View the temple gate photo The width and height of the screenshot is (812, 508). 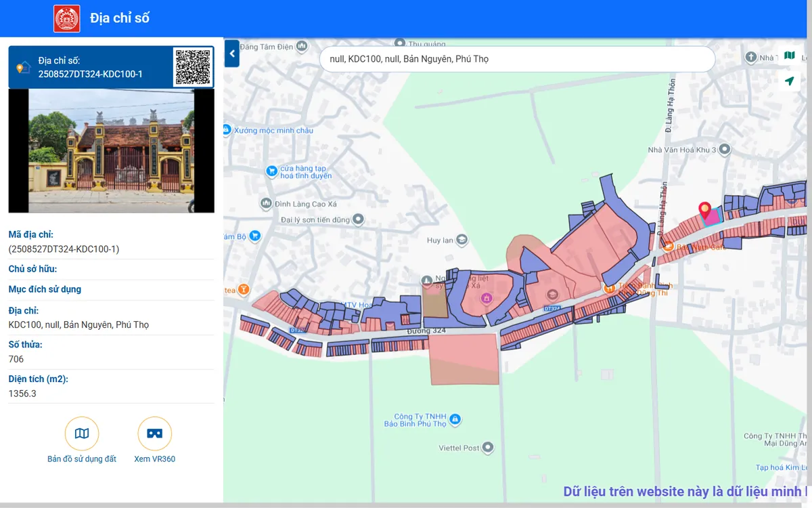tap(112, 151)
